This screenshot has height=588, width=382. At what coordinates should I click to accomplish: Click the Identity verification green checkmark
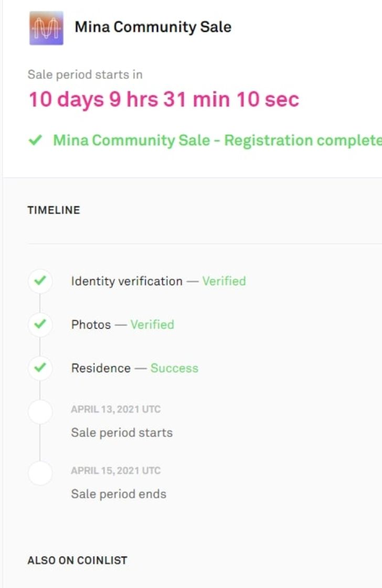point(40,280)
